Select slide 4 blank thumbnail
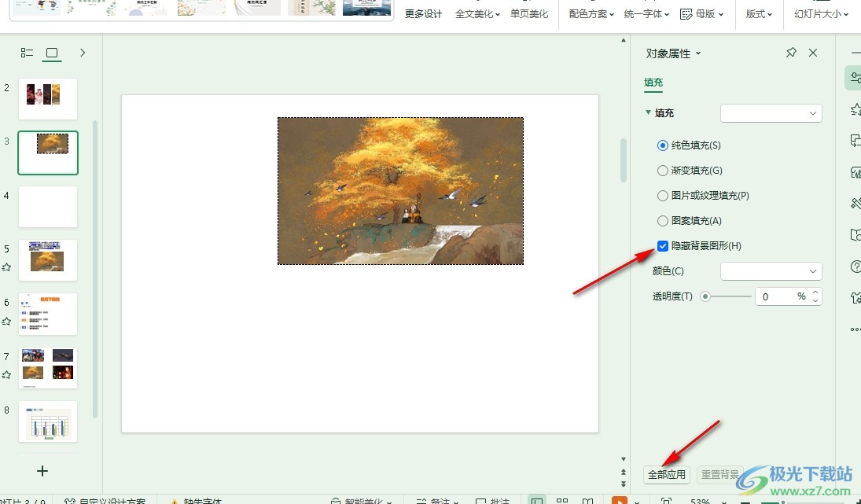 tap(48, 207)
